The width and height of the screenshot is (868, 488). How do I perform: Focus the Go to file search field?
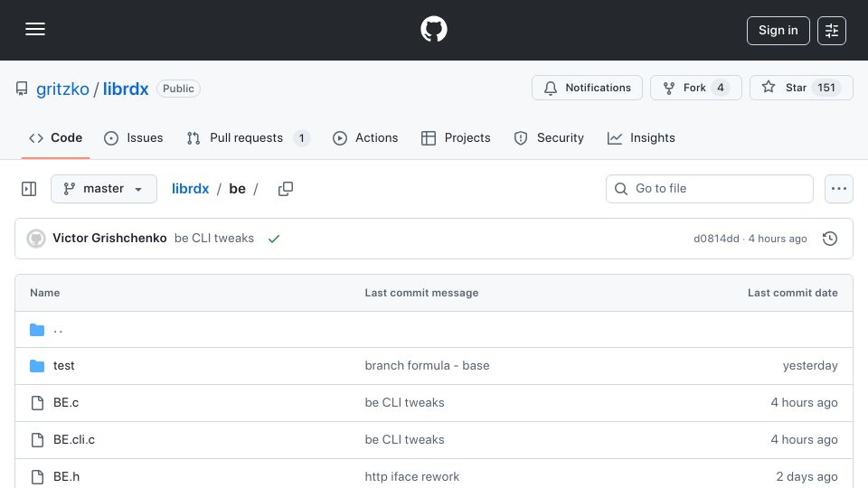710,189
